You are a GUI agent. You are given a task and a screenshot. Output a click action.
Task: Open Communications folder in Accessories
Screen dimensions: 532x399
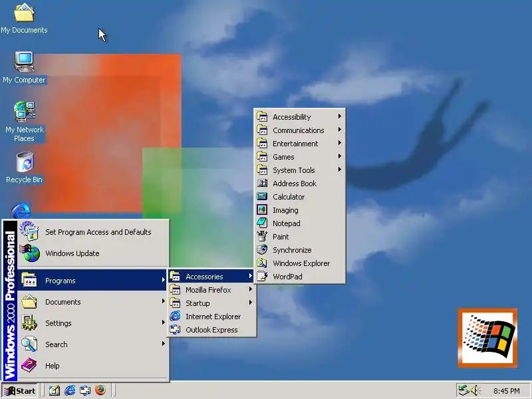pos(300,130)
